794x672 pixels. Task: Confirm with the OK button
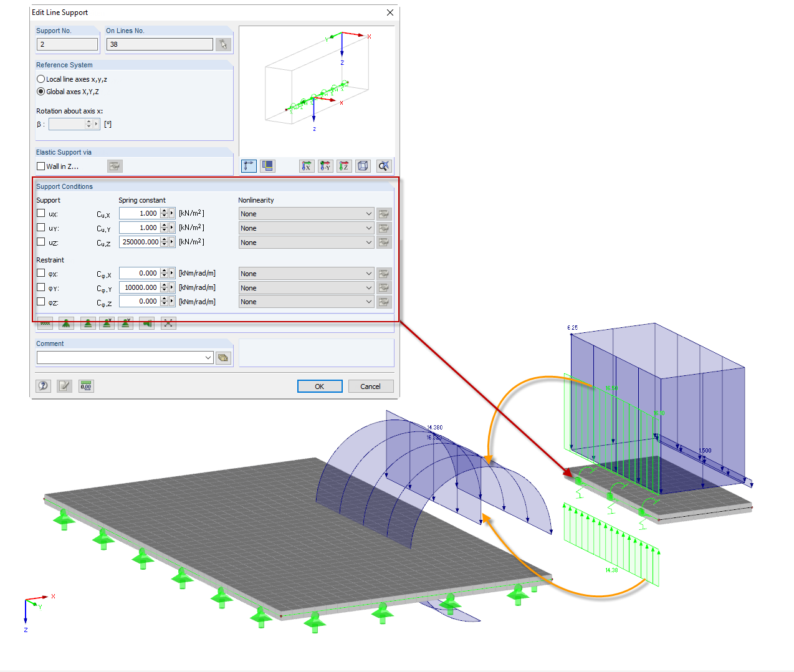[320, 386]
